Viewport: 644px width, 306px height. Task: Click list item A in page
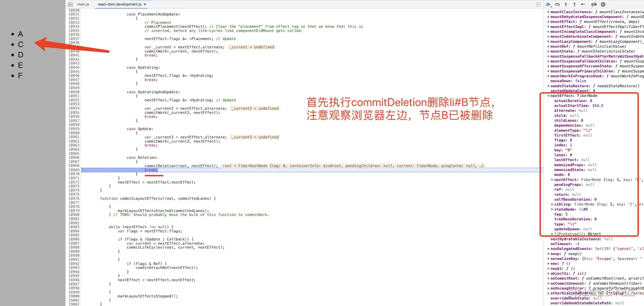20,34
